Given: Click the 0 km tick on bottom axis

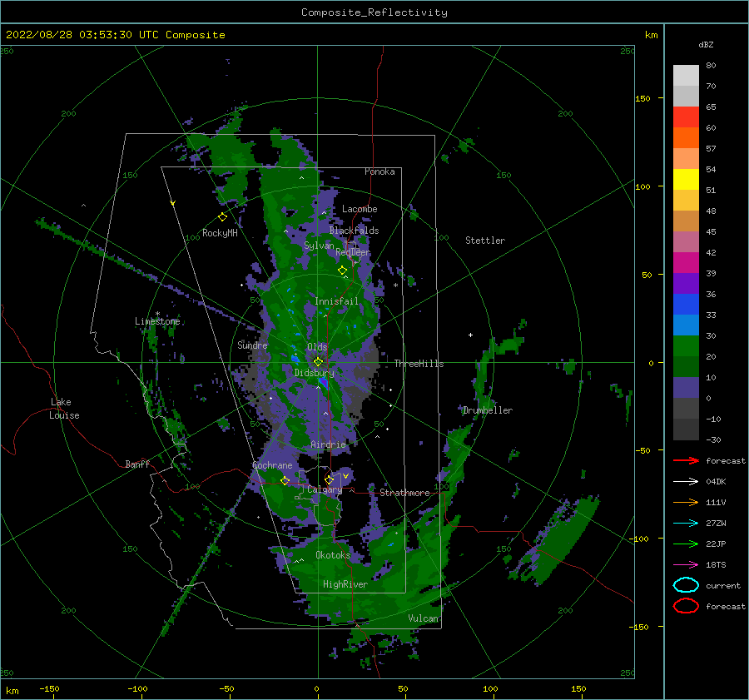Looking at the screenshot, I should [316, 688].
